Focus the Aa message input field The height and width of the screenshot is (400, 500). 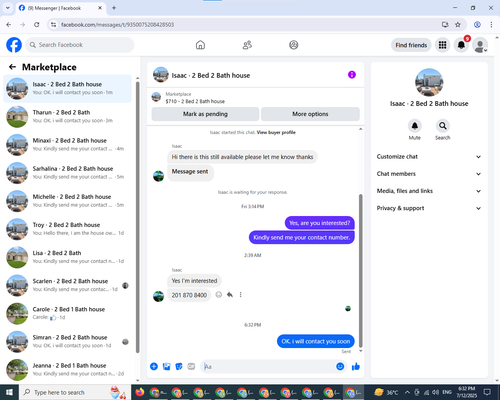268,367
